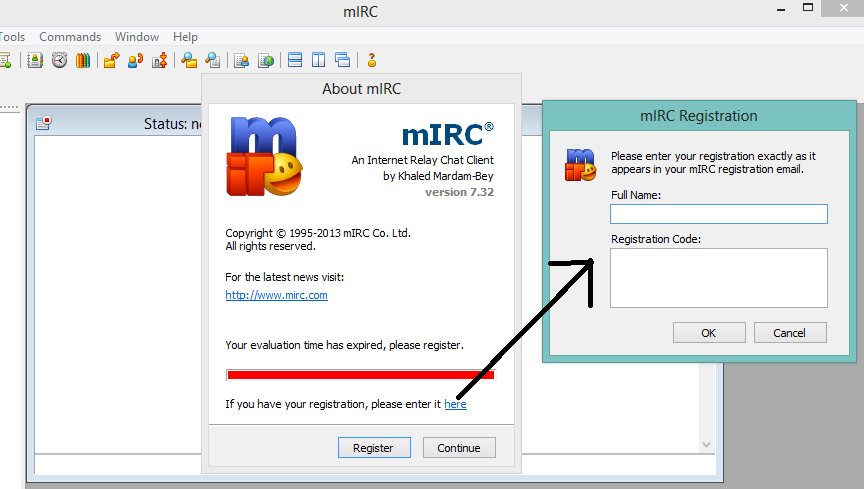Open the Colors dialog icon

[83, 60]
